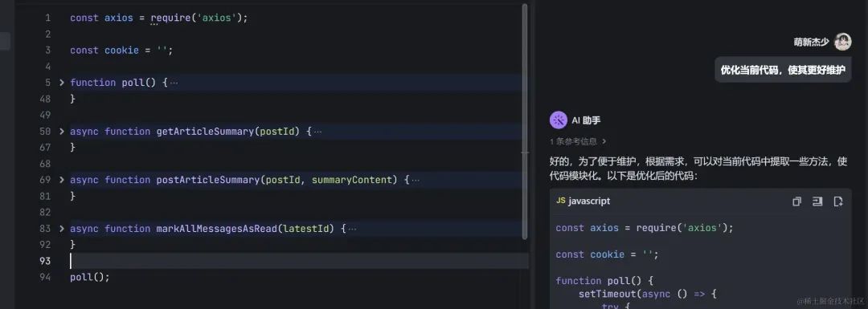Click the insert-code icon in code block header

click(817, 201)
